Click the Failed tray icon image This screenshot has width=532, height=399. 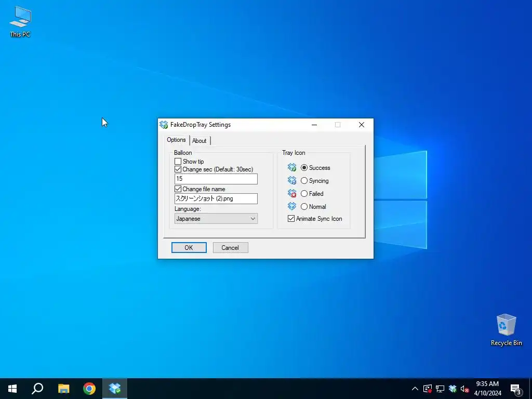pyautogui.click(x=292, y=193)
